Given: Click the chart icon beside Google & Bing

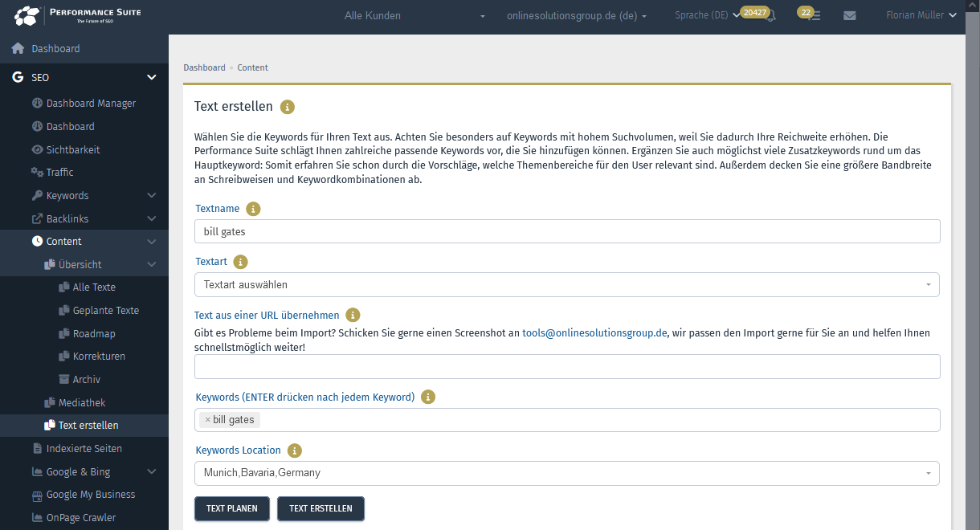Looking at the screenshot, I should pyautogui.click(x=37, y=472).
